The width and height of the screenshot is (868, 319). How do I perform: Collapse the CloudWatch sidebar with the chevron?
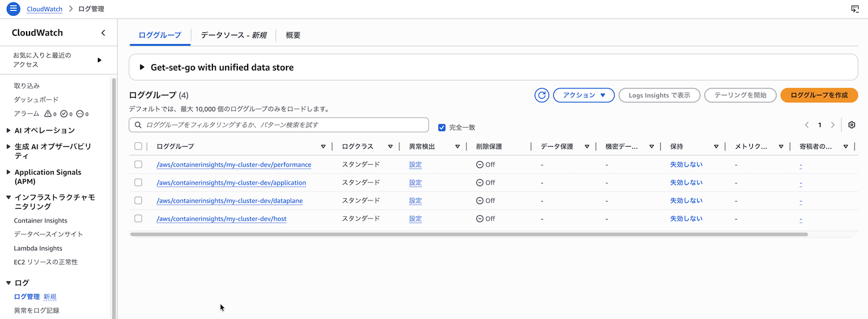pos(103,33)
